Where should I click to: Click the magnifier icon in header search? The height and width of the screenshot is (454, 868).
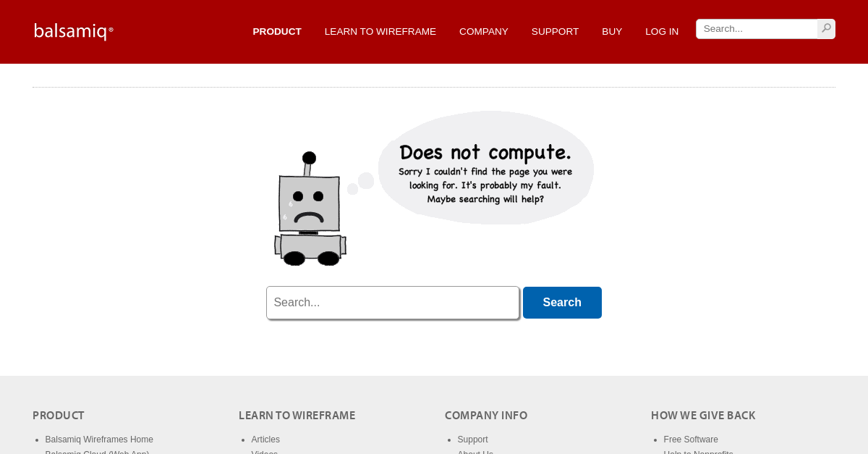point(826,28)
